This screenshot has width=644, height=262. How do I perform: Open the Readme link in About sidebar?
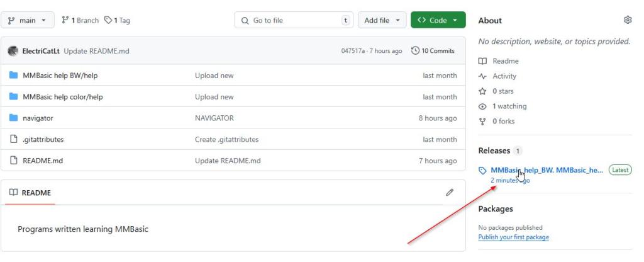click(505, 61)
